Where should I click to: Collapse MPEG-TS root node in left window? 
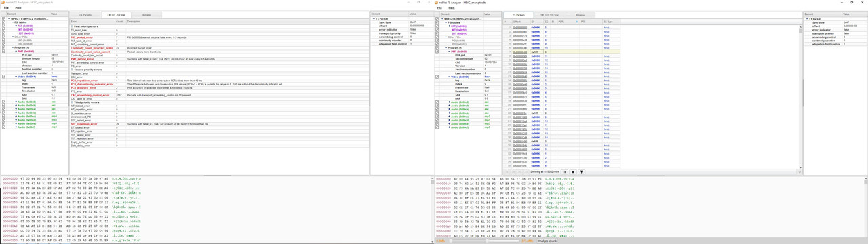click(9, 19)
